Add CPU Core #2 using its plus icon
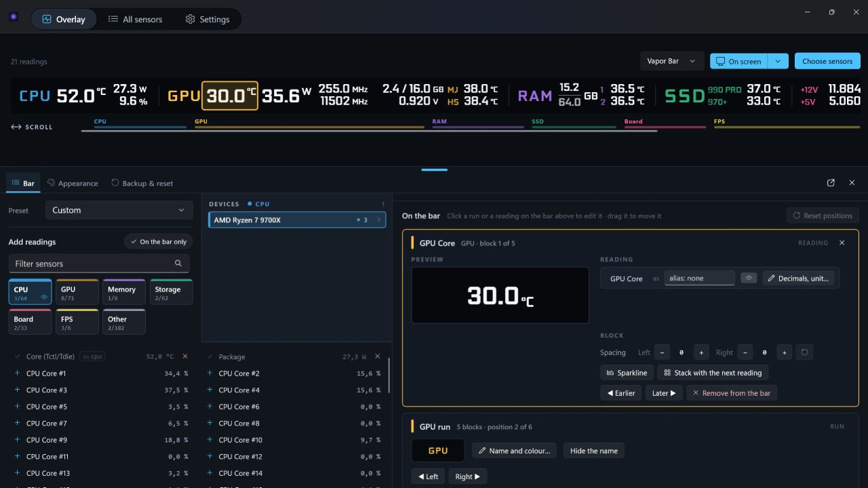 (210, 373)
